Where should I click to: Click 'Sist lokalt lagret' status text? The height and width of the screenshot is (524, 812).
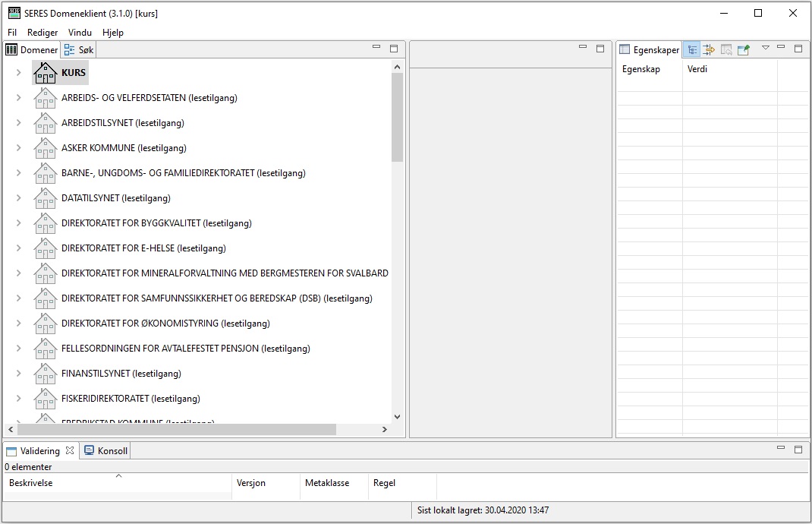pos(483,510)
